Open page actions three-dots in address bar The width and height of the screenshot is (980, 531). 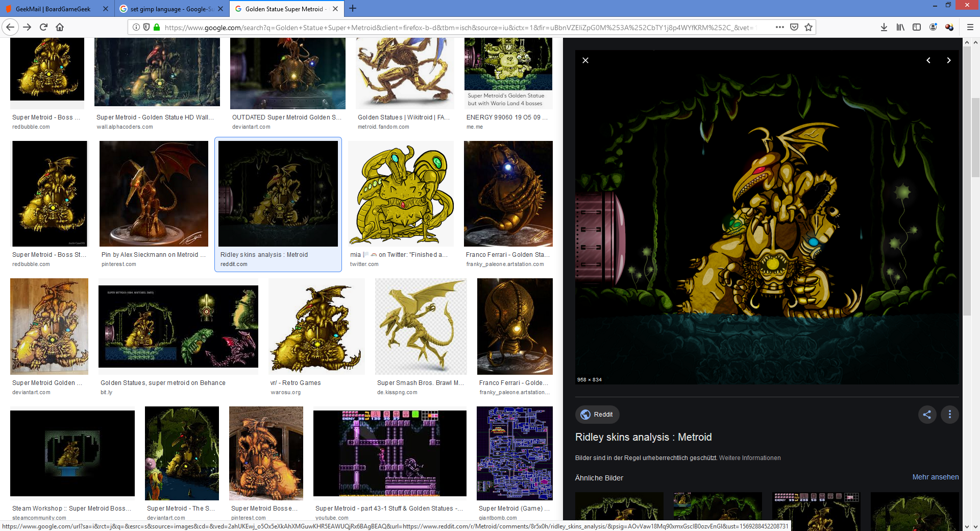[x=780, y=27]
